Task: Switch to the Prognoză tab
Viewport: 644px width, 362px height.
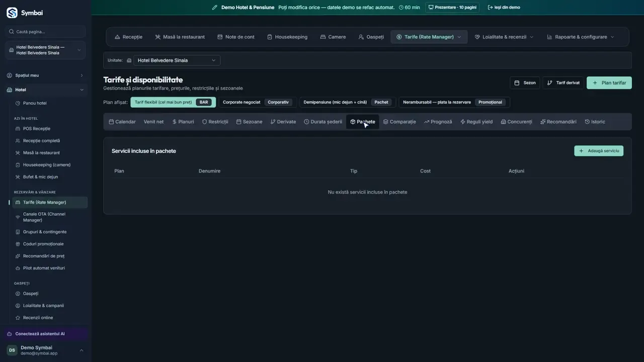Action: point(438,122)
